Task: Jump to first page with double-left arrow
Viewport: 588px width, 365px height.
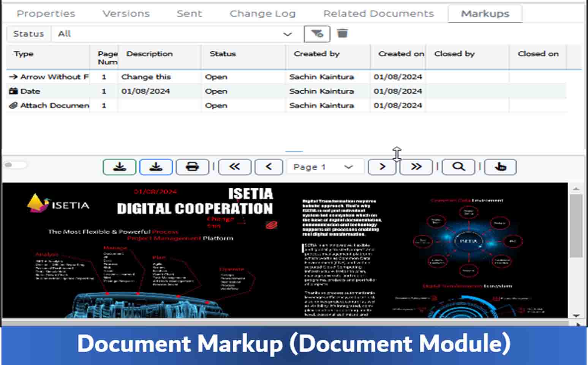Action: pos(234,167)
